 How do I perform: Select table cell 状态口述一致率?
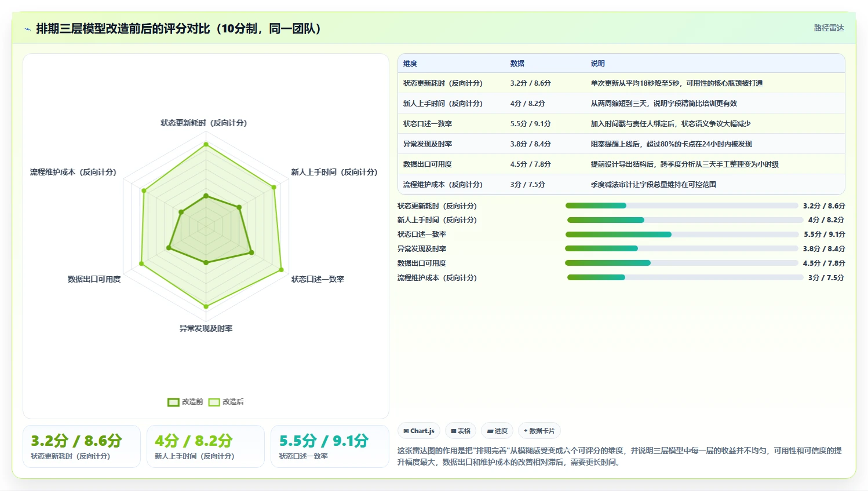(428, 124)
